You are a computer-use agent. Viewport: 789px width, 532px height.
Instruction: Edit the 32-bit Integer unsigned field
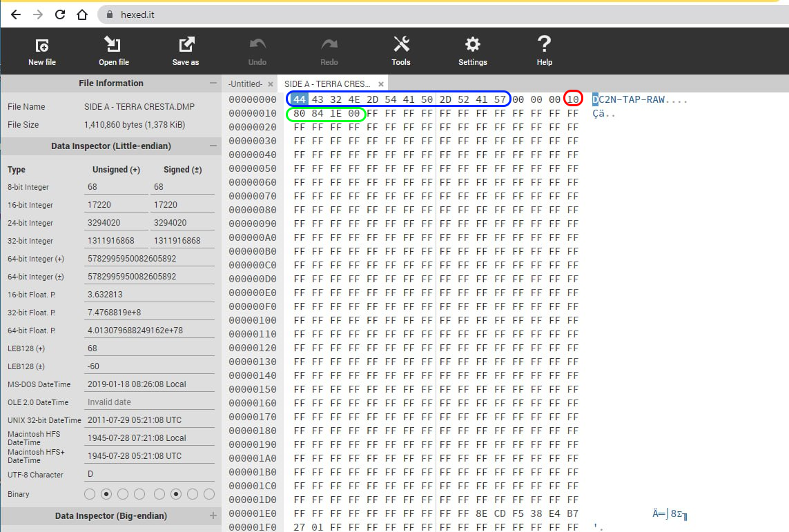click(116, 241)
